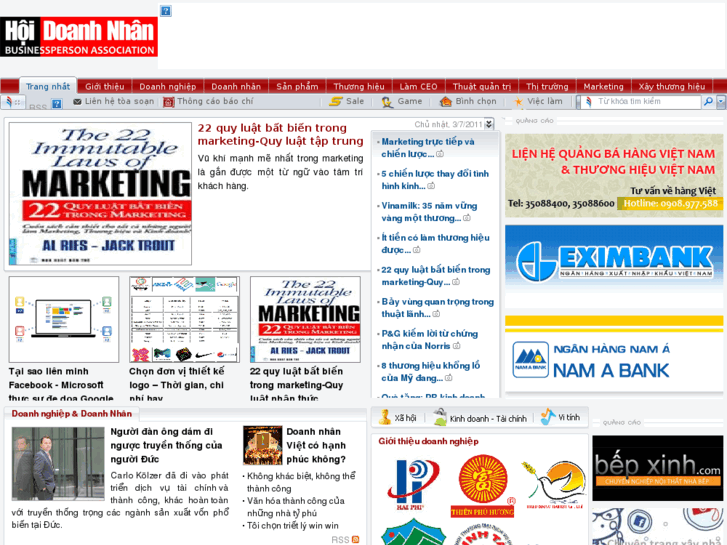Viewport: 727px width, 545px height.
Task: Click the Thông cáo báo chí icon
Action: pos(169,102)
